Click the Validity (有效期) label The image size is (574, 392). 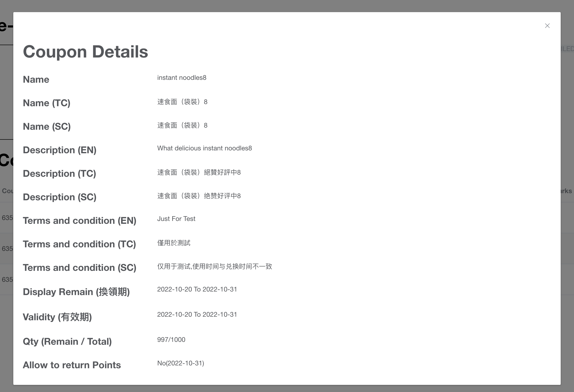[57, 317]
